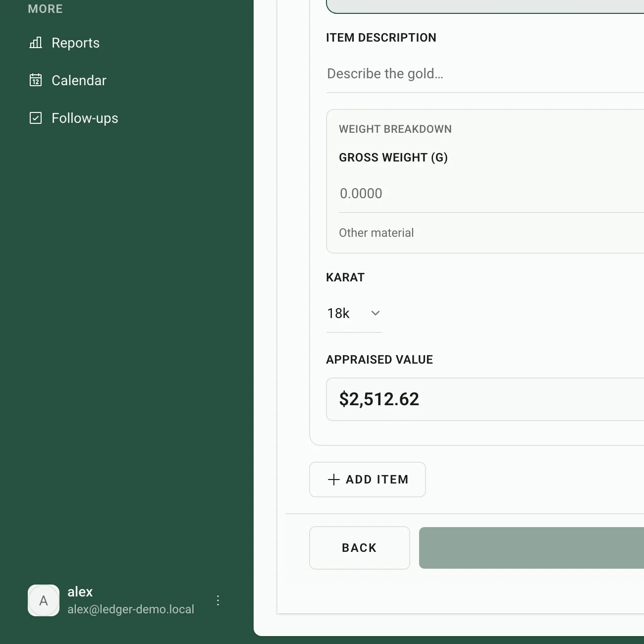The height and width of the screenshot is (644, 644).
Task: Click the Follow-ups checkmark icon
Action: [x=36, y=118]
